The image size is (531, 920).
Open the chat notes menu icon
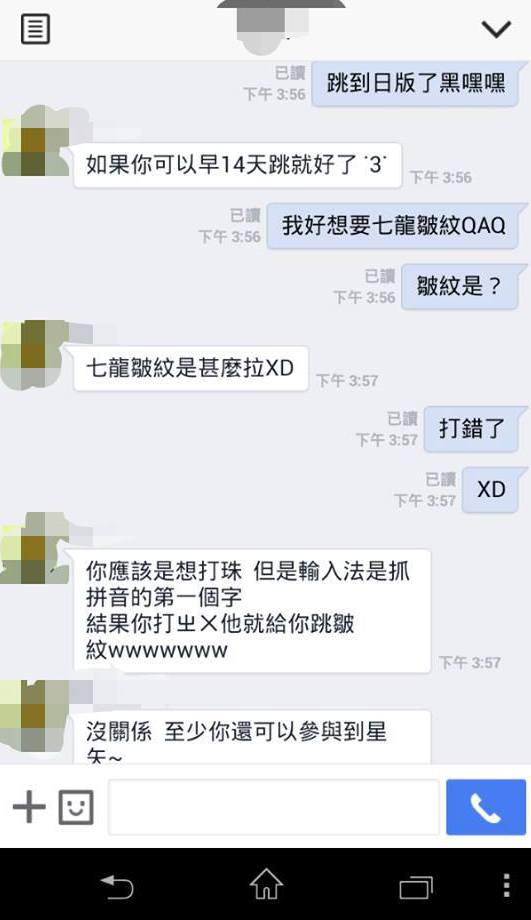coord(35,29)
